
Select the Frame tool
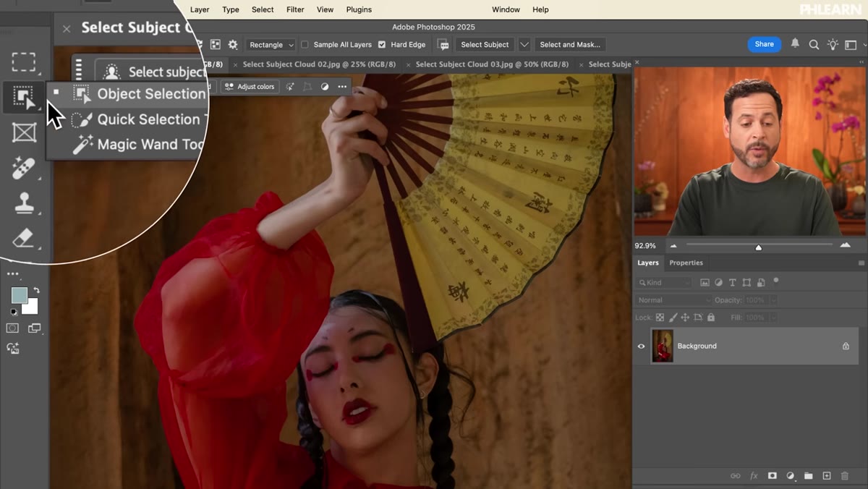coord(24,132)
